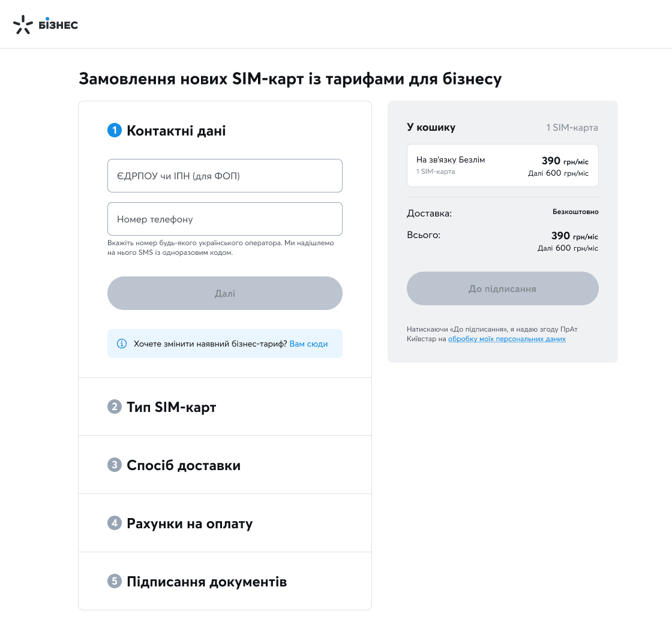
Task: Click the step 2 number icon
Action: (x=115, y=407)
